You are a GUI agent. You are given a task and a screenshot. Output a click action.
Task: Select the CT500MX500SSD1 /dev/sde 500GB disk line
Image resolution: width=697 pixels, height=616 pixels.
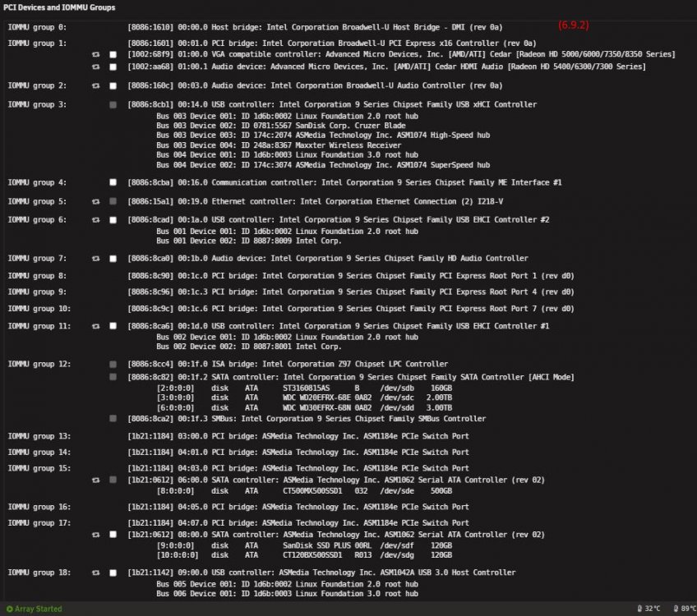pos(304,491)
